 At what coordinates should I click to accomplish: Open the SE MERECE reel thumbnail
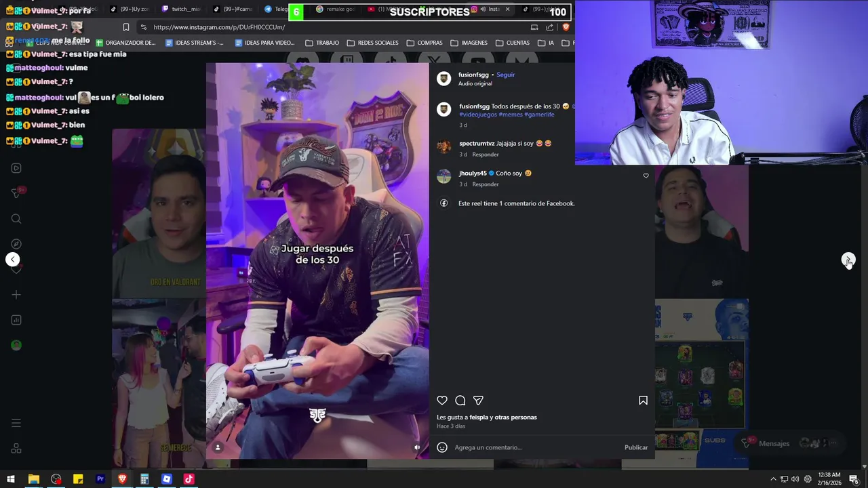click(x=159, y=378)
